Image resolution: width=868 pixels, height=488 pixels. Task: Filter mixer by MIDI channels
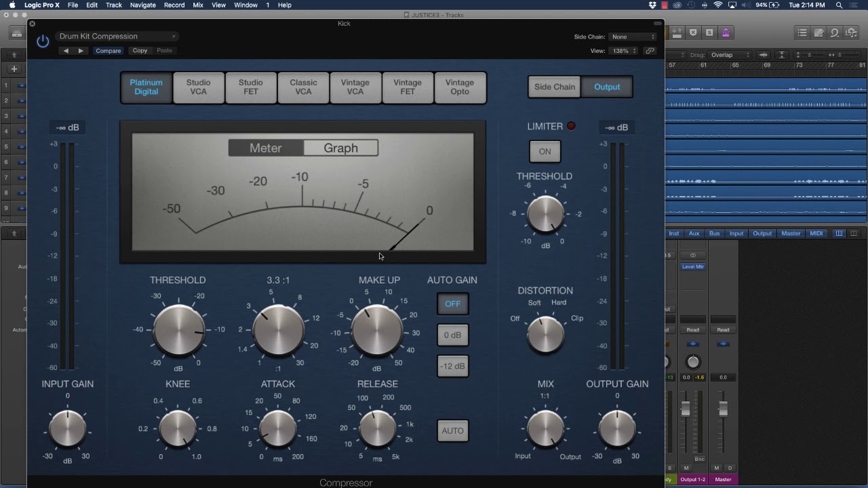(816, 233)
